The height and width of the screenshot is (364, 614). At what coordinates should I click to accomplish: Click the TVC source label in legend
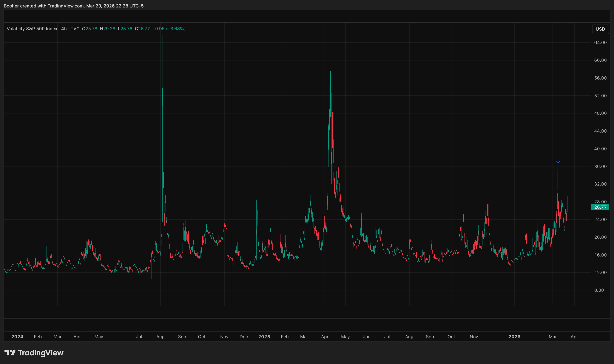75,29
